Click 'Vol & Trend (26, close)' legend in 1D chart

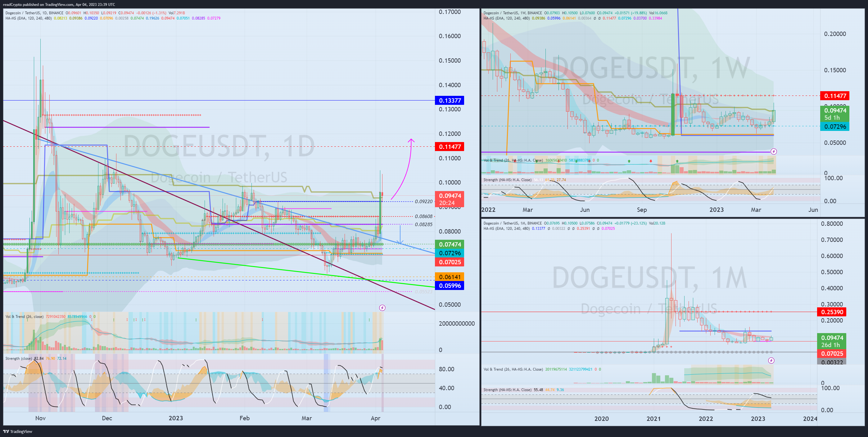pos(24,316)
